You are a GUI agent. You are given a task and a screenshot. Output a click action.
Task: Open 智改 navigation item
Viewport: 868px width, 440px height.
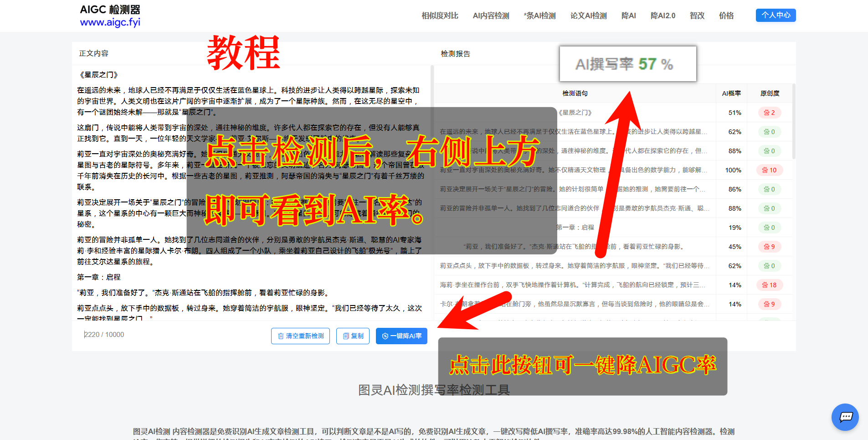point(697,16)
